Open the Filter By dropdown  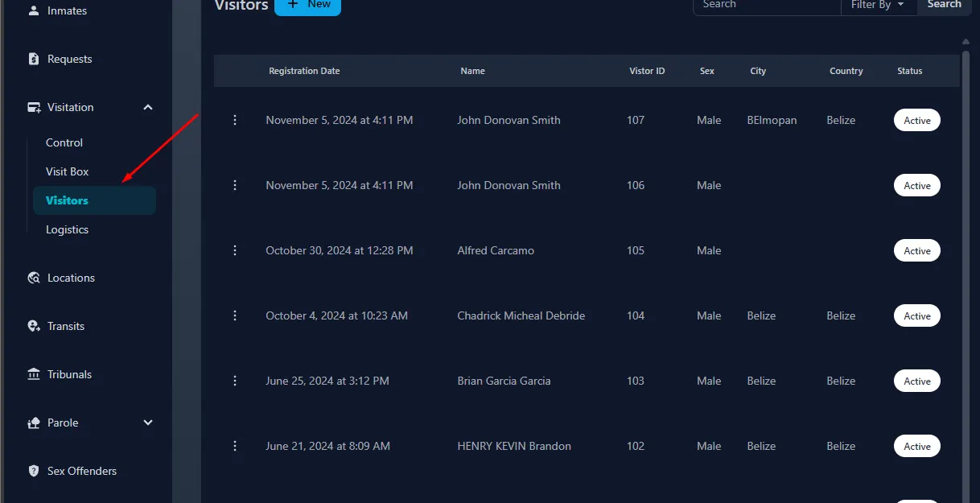(878, 5)
